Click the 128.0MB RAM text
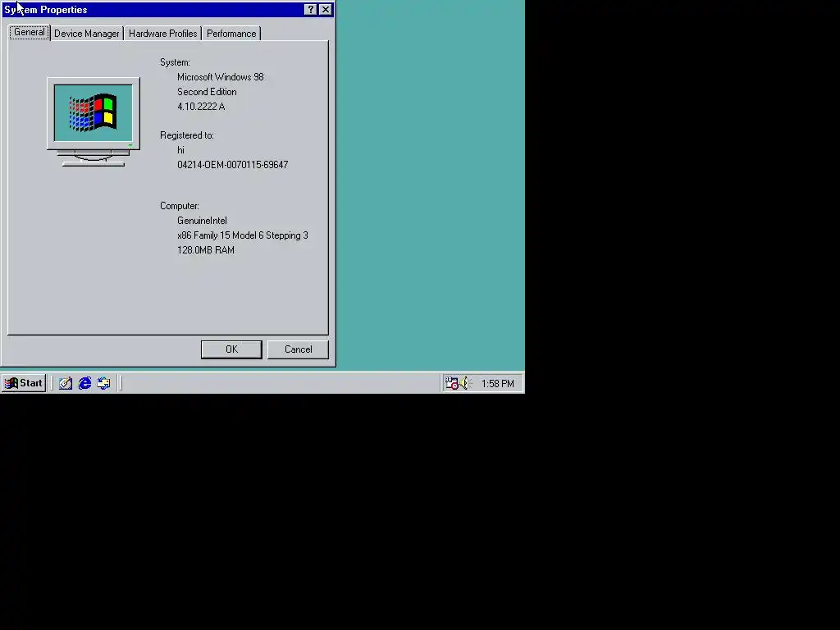The width and height of the screenshot is (840, 630). click(206, 250)
